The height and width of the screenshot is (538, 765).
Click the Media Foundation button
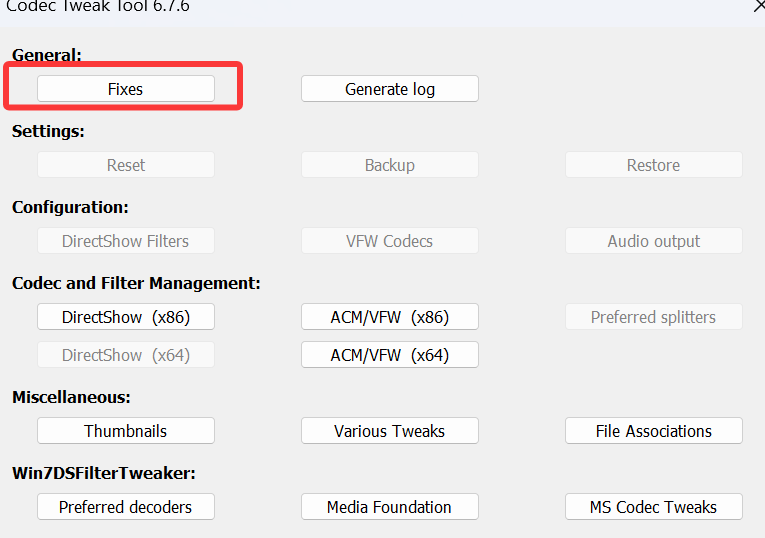click(x=389, y=507)
